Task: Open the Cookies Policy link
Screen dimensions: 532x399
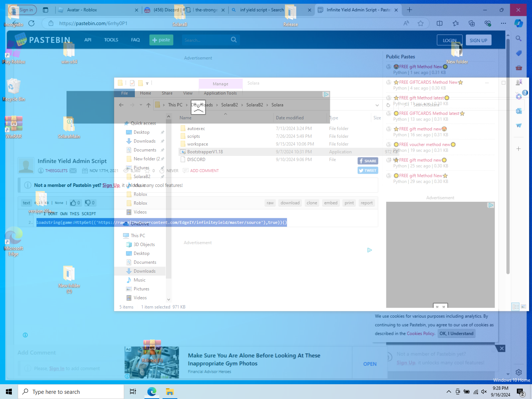Action: tap(420, 334)
